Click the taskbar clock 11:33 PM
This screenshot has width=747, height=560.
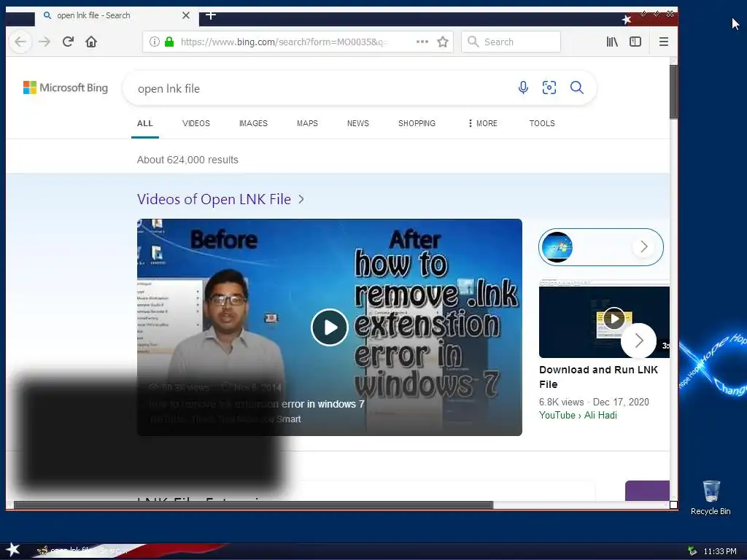(720, 551)
